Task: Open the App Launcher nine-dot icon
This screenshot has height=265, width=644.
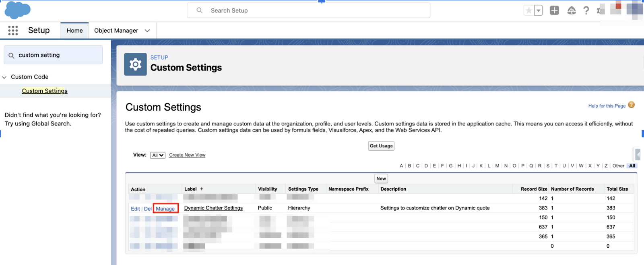Action: click(13, 31)
